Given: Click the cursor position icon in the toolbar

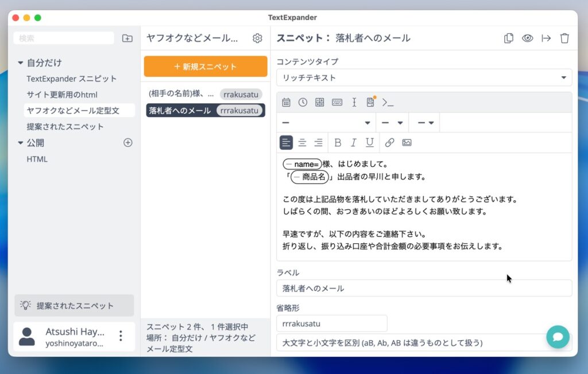Looking at the screenshot, I should (x=354, y=103).
